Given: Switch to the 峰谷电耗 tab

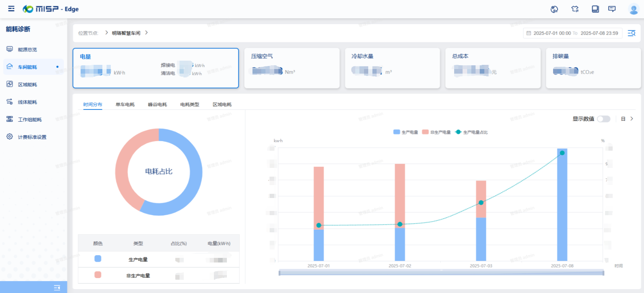Looking at the screenshot, I should (157, 105).
